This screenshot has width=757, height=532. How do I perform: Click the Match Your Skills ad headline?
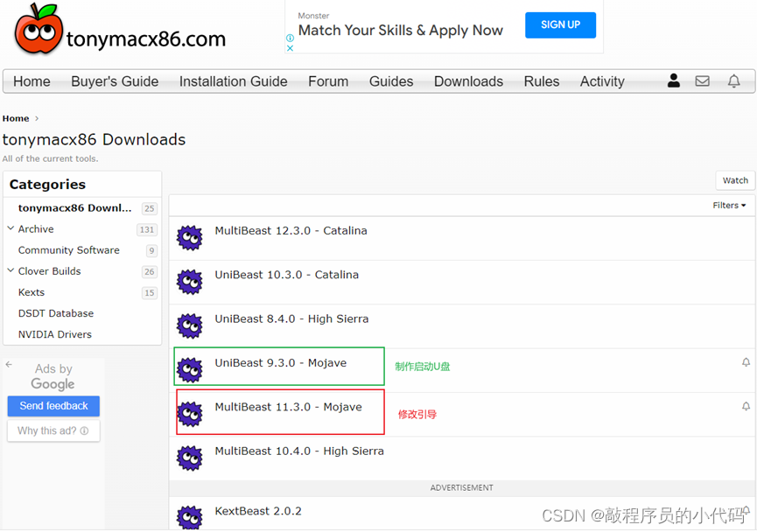(401, 31)
